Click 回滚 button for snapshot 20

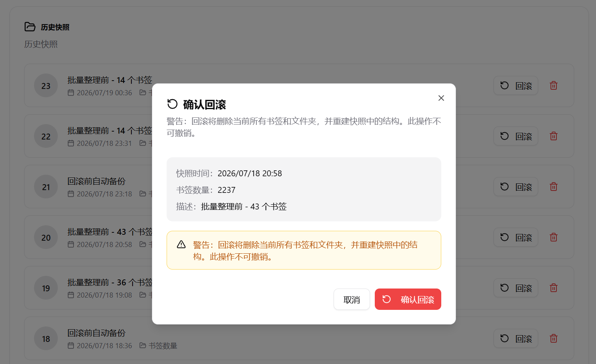click(x=516, y=237)
